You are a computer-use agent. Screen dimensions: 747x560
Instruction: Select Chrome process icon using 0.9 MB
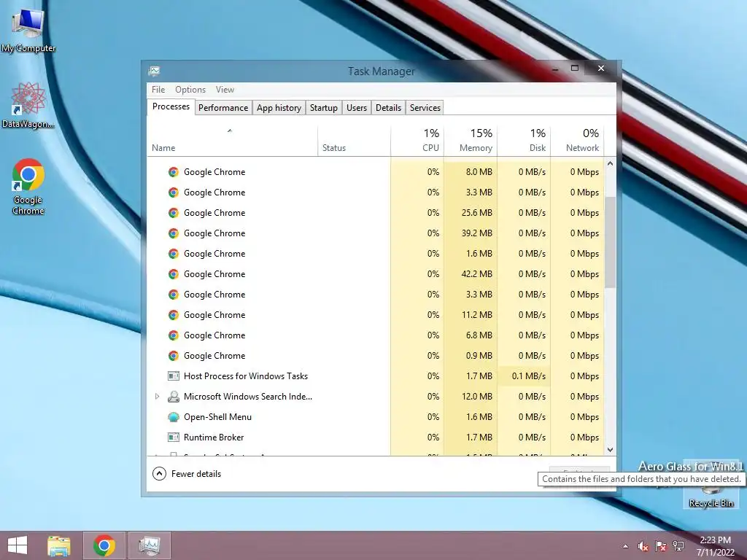pyautogui.click(x=174, y=356)
